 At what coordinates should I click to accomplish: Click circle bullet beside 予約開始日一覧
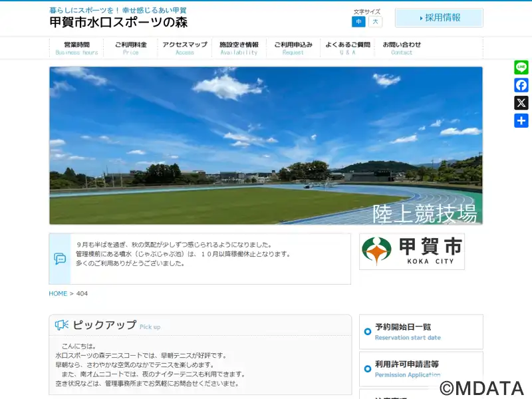point(368,331)
